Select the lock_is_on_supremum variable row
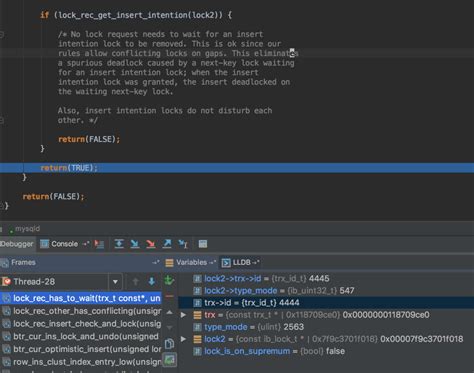This screenshot has width=474, height=373. 326,351
